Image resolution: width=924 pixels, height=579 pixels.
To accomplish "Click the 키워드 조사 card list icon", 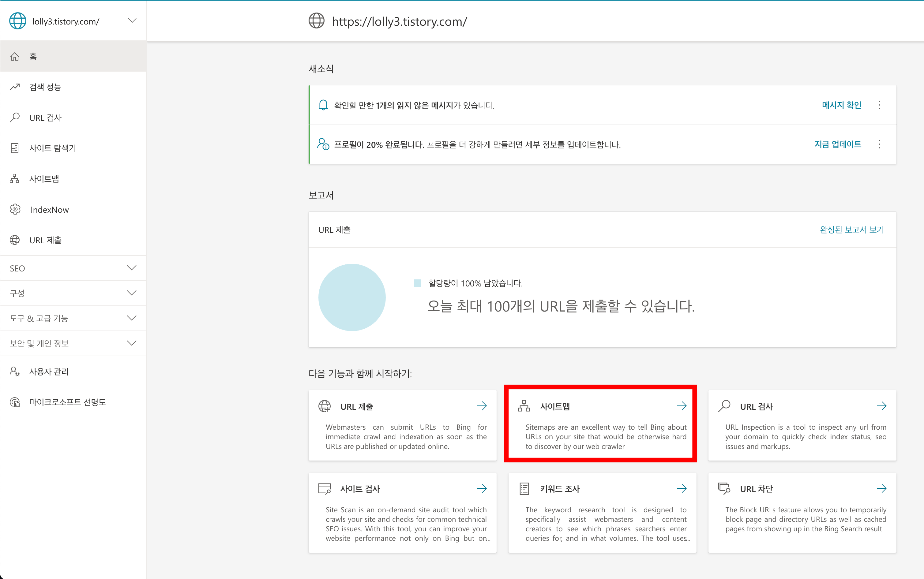I will tap(524, 489).
